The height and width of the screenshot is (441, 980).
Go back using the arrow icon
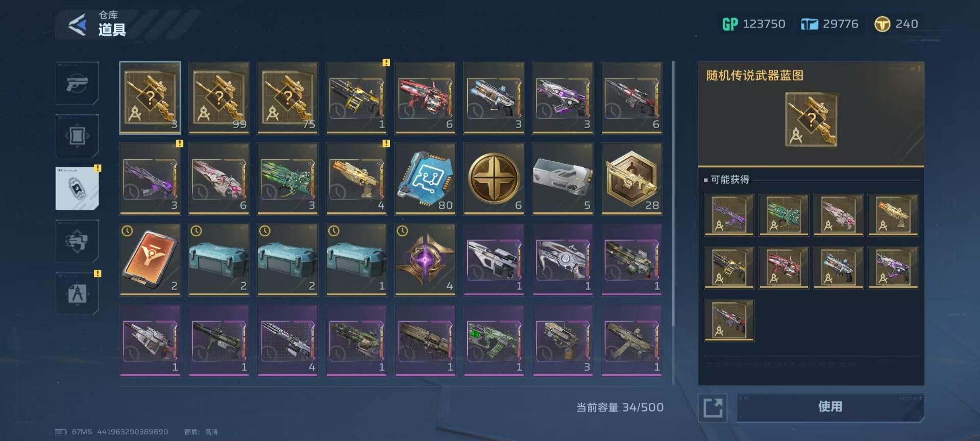point(77,24)
